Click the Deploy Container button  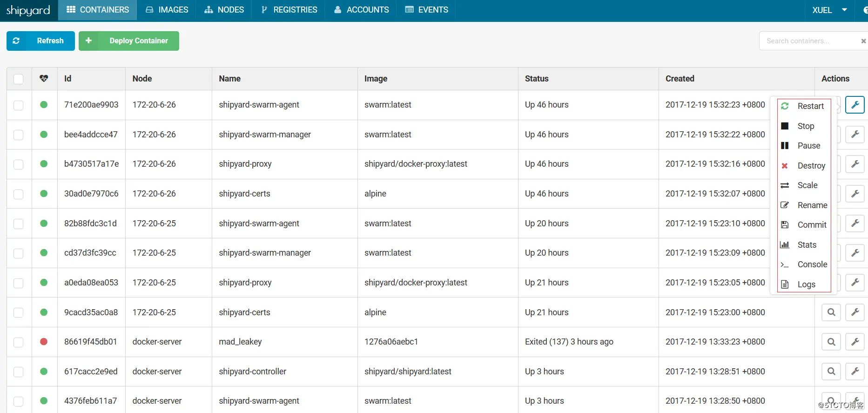click(x=129, y=41)
